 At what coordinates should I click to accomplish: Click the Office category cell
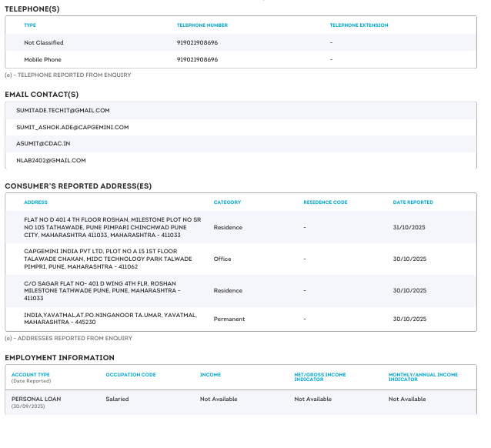(222, 259)
